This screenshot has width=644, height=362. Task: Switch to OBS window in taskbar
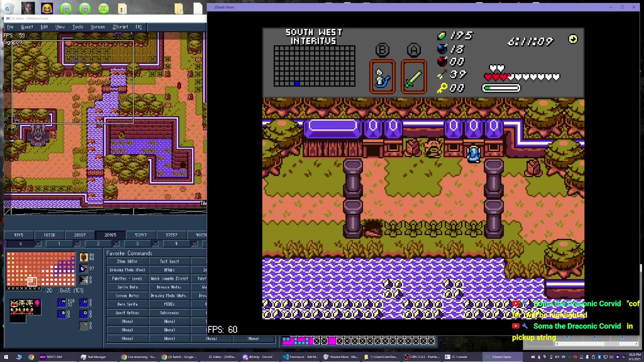click(423, 357)
